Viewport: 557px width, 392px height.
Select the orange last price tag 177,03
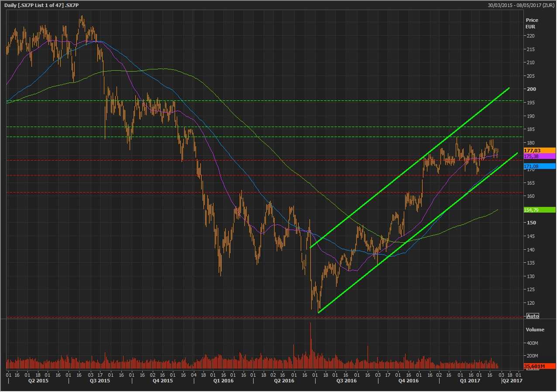pyautogui.click(x=539, y=150)
